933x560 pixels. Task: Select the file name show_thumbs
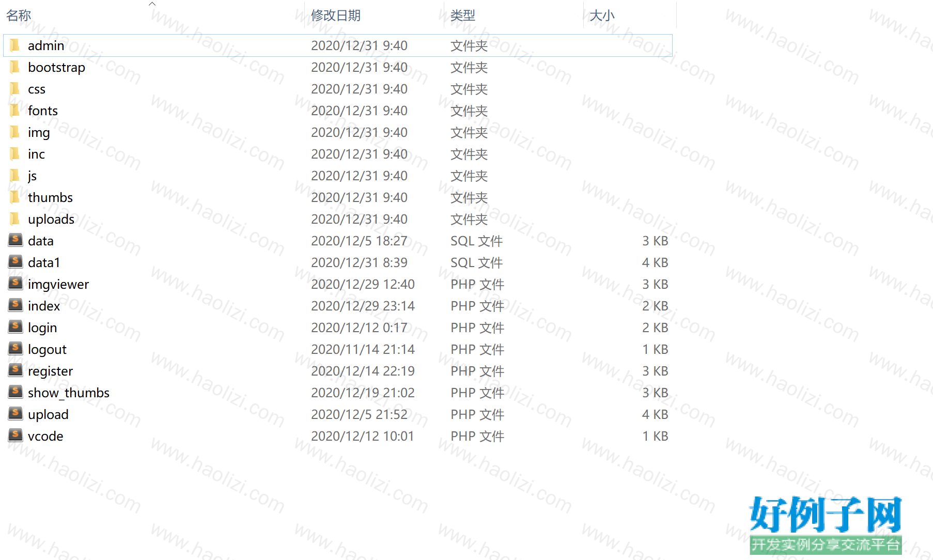[x=69, y=393]
